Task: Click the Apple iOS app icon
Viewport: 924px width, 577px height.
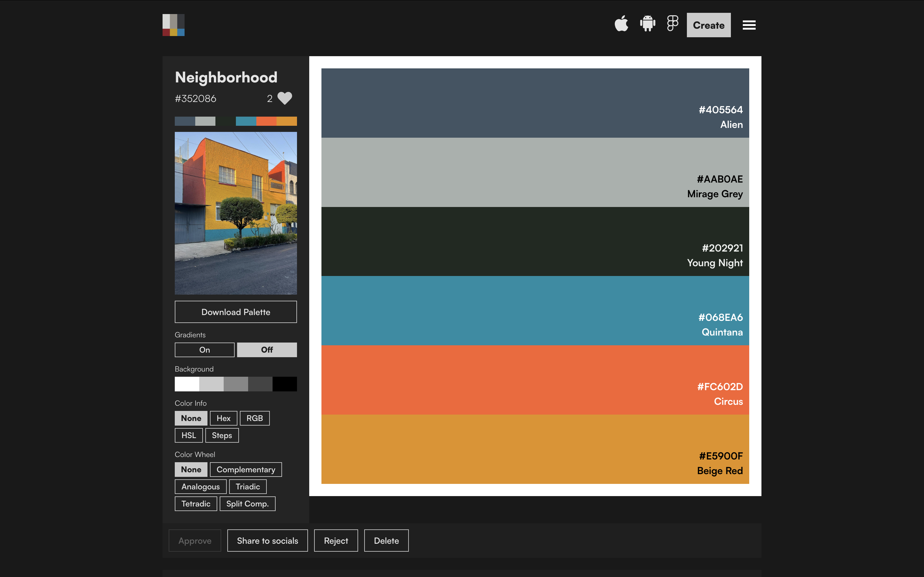Action: pos(621,24)
